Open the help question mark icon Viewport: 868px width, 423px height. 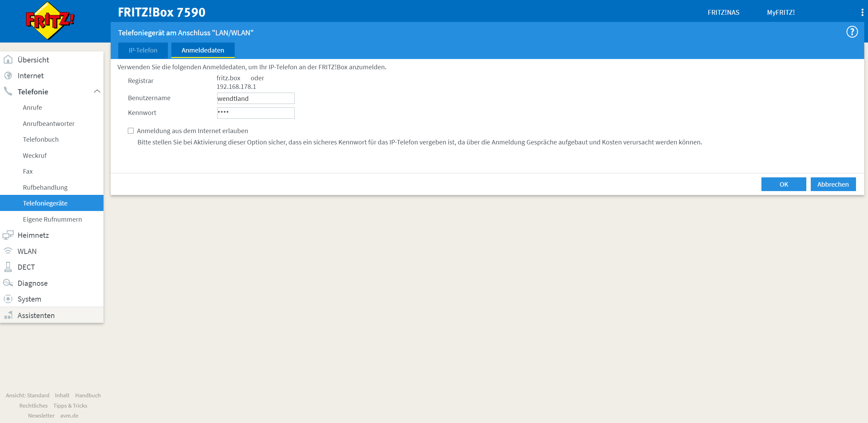tap(852, 32)
